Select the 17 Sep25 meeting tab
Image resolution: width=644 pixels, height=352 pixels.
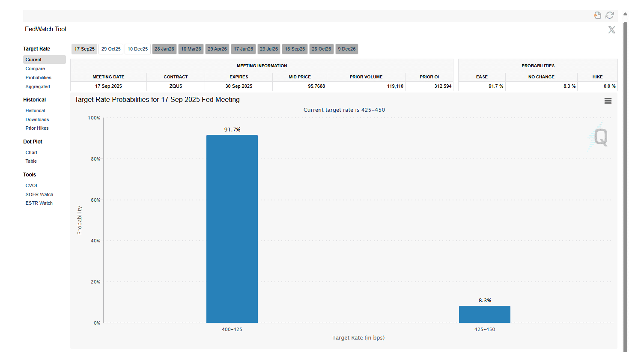[x=84, y=49]
